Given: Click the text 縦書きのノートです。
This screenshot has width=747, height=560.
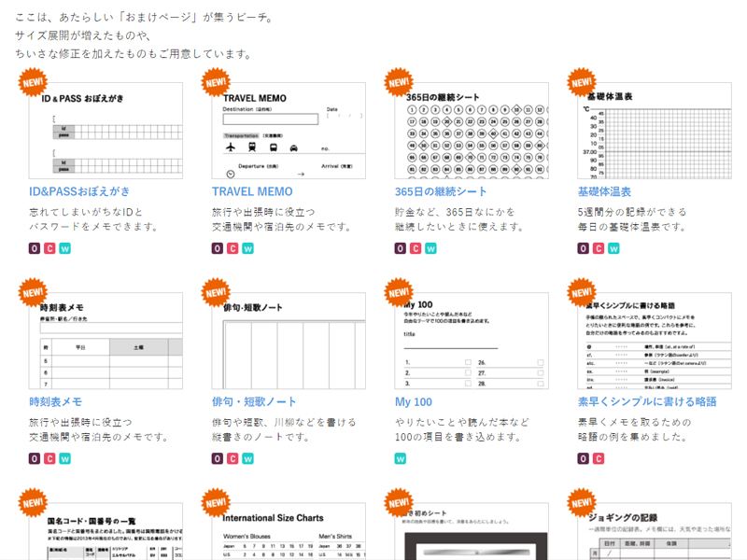Looking at the screenshot, I should coord(261,437).
